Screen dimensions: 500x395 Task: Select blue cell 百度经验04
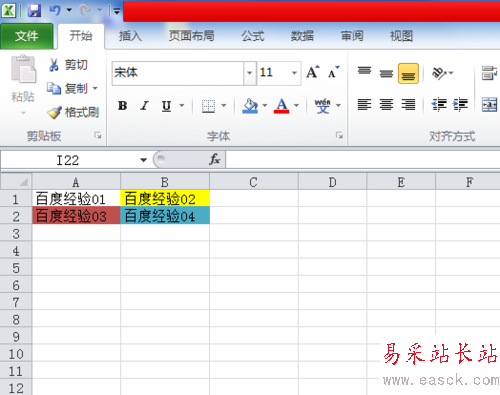click(165, 216)
